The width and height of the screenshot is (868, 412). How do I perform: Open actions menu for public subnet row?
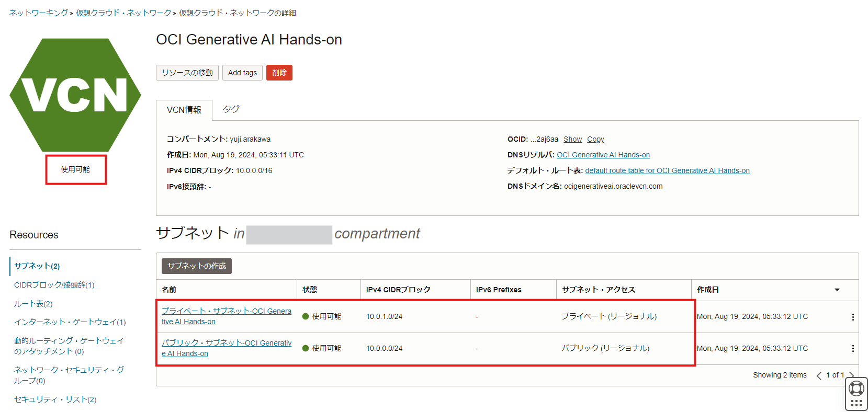coord(853,348)
